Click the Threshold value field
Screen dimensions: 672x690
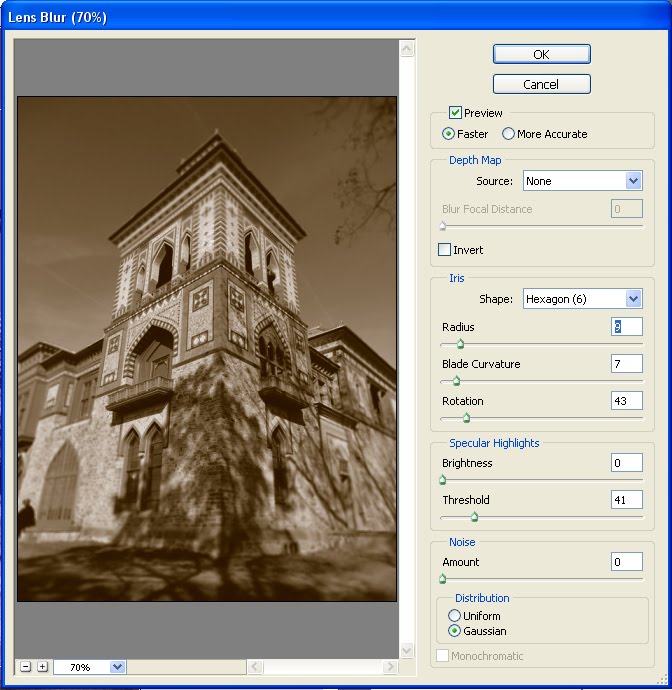627,500
